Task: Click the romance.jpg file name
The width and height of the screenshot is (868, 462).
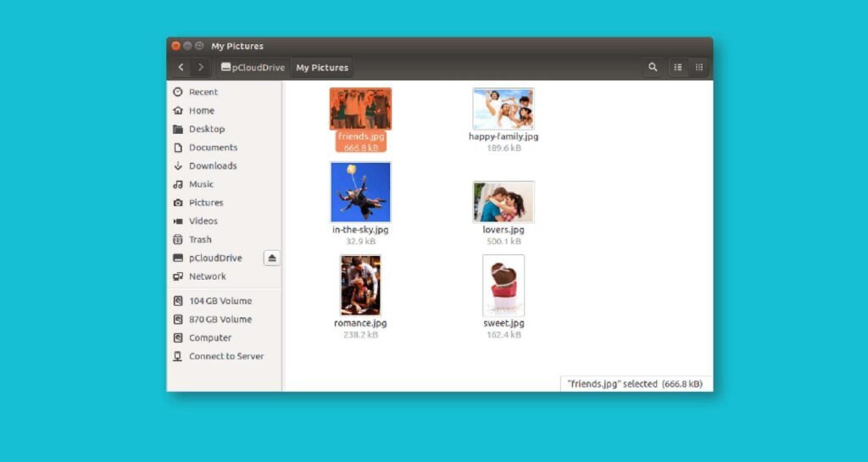Action: point(360,323)
